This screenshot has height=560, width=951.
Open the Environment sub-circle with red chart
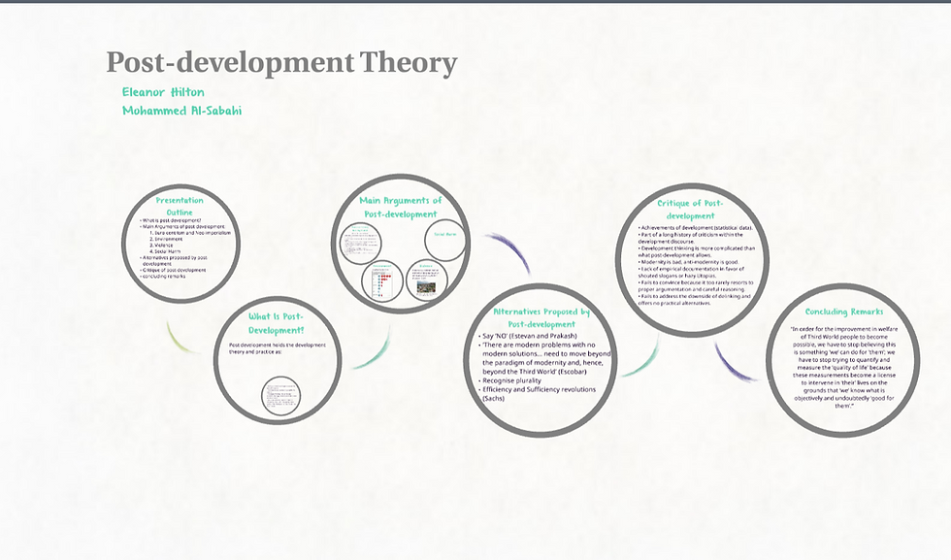[x=382, y=280]
